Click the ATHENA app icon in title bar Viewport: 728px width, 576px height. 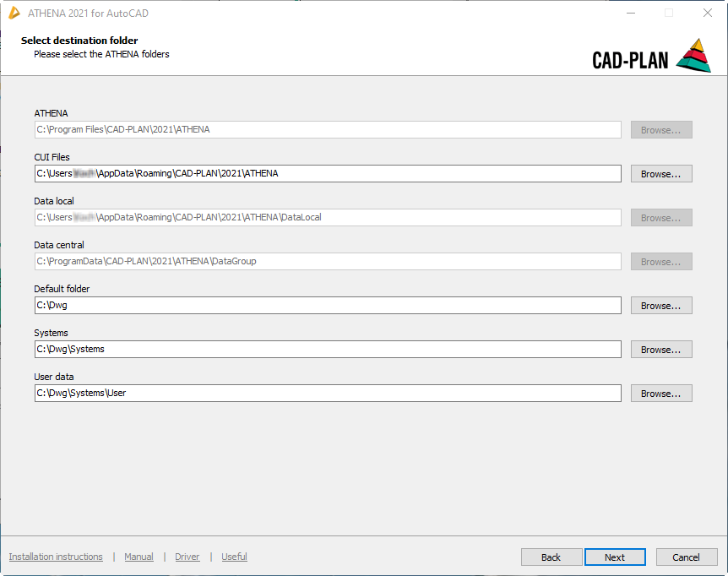[x=14, y=13]
